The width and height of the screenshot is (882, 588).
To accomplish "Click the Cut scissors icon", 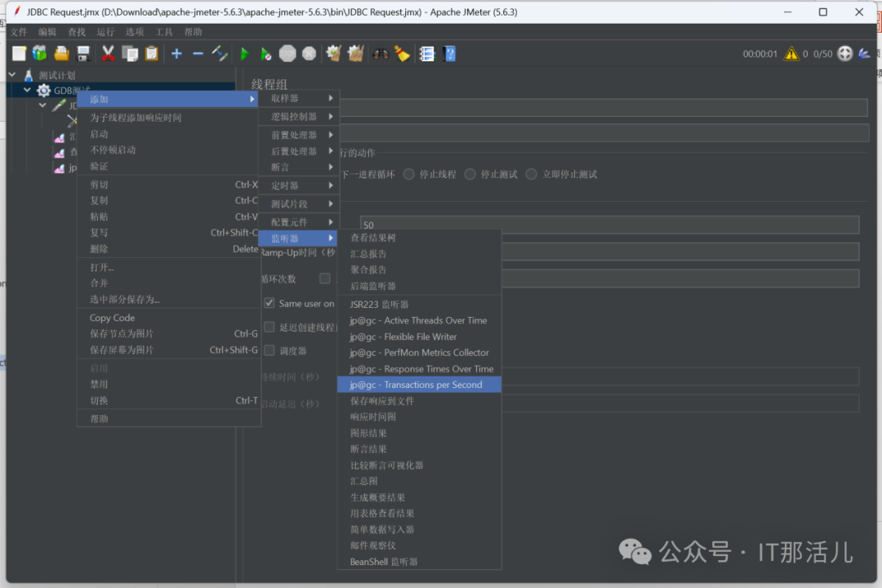I will 108,53.
